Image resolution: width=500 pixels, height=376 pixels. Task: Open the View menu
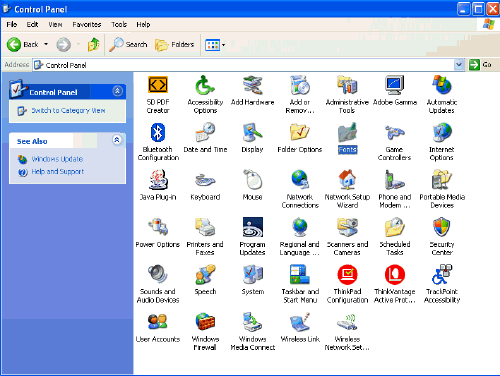pos(55,24)
